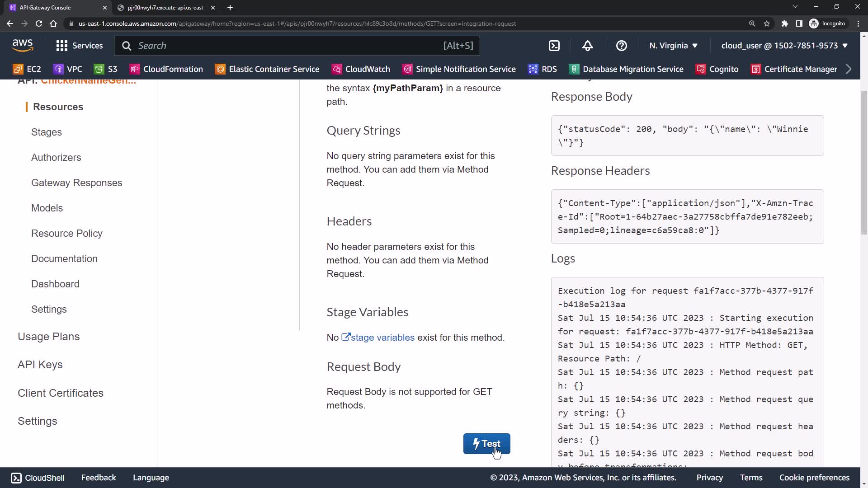Open the AWS support help icon
868x488 pixels.
pyautogui.click(x=622, y=46)
